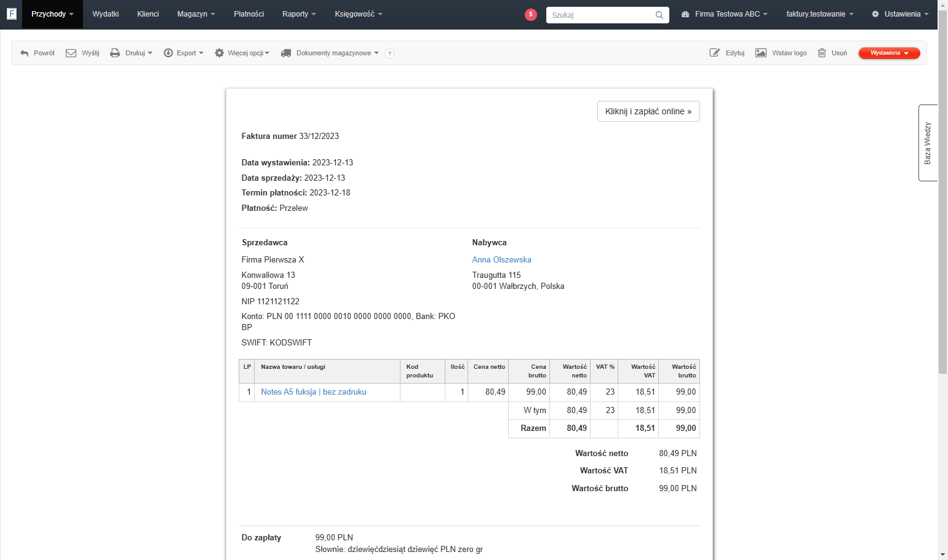The image size is (948, 560).
Task: Open the Notes A5 fuksja product link
Action: pos(314,392)
